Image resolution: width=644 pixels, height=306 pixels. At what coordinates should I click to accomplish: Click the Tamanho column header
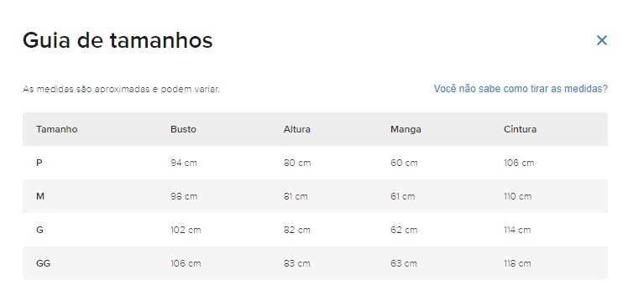coord(57,129)
